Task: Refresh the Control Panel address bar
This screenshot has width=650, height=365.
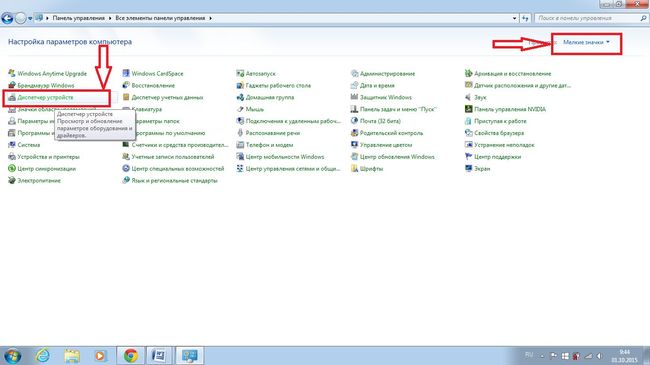Action: tap(525, 18)
